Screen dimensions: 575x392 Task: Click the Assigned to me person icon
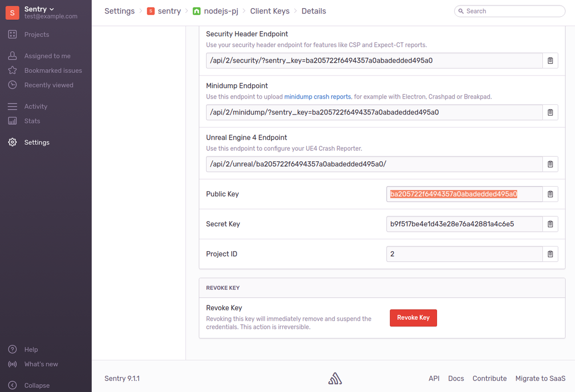[13, 56]
